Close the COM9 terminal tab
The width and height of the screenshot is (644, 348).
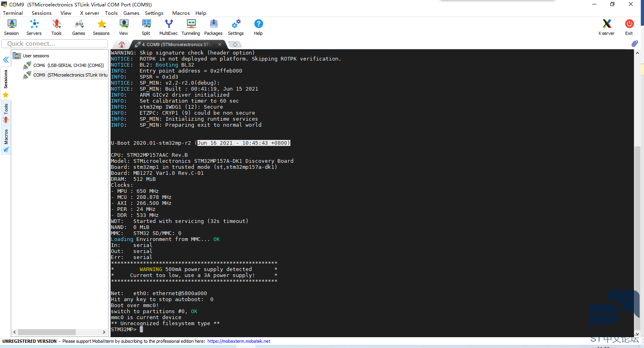219,45
